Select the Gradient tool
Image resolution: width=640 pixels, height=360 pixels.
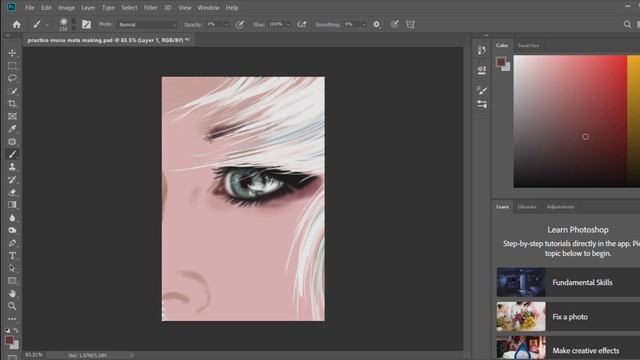click(x=12, y=205)
